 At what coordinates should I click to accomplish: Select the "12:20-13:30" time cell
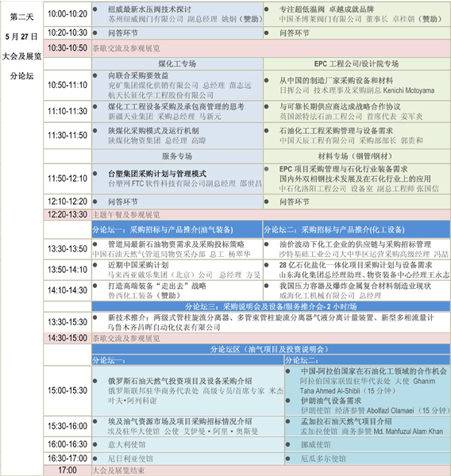pos(67,215)
